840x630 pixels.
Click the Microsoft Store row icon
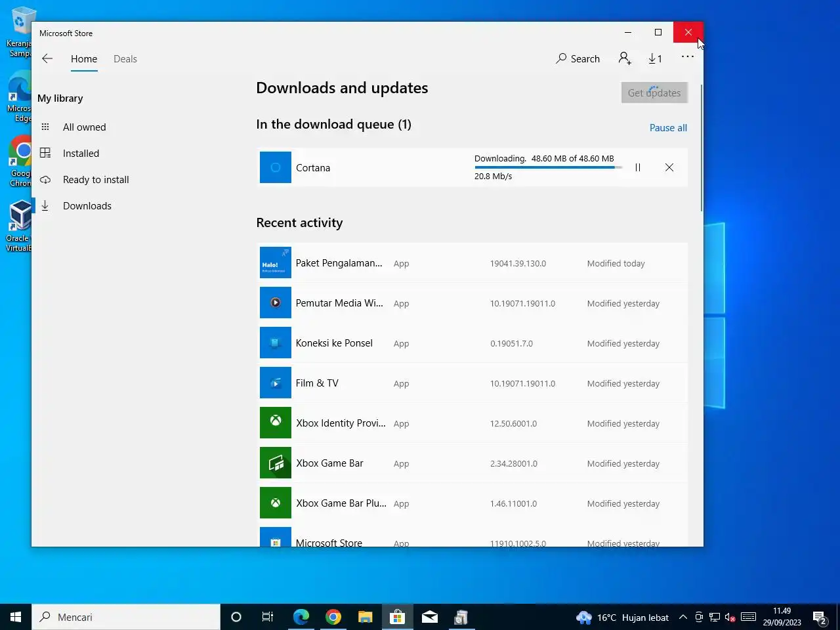click(x=276, y=537)
